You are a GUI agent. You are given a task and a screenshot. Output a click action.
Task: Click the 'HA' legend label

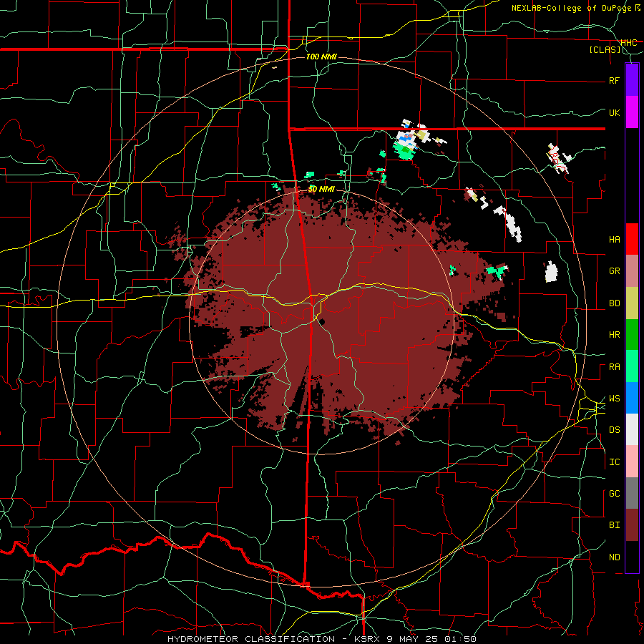click(x=614, y=239)
